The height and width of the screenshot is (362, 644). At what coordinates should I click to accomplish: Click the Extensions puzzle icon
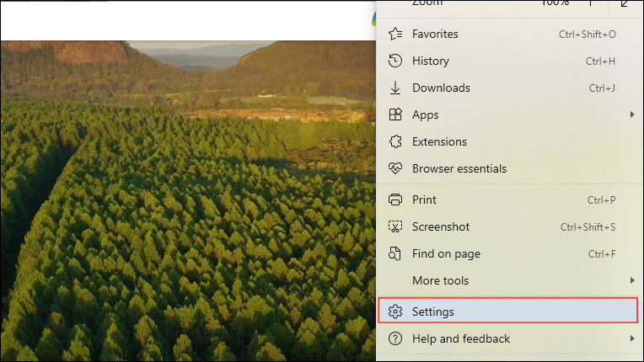(x=395, y=141)
